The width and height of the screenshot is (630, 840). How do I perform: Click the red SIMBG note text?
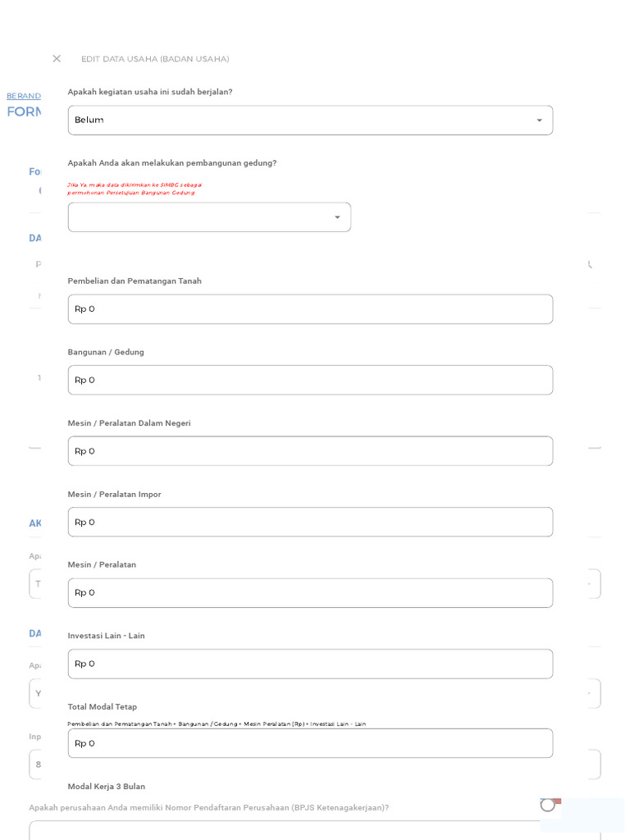pos(134,189)
